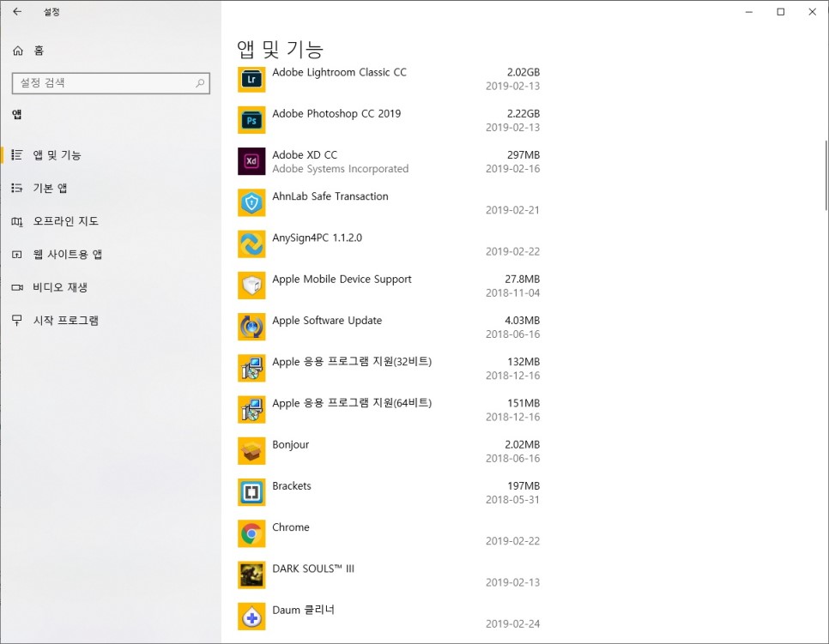Select AhnLab Safe Transaction entry name

tap(330, 196)
